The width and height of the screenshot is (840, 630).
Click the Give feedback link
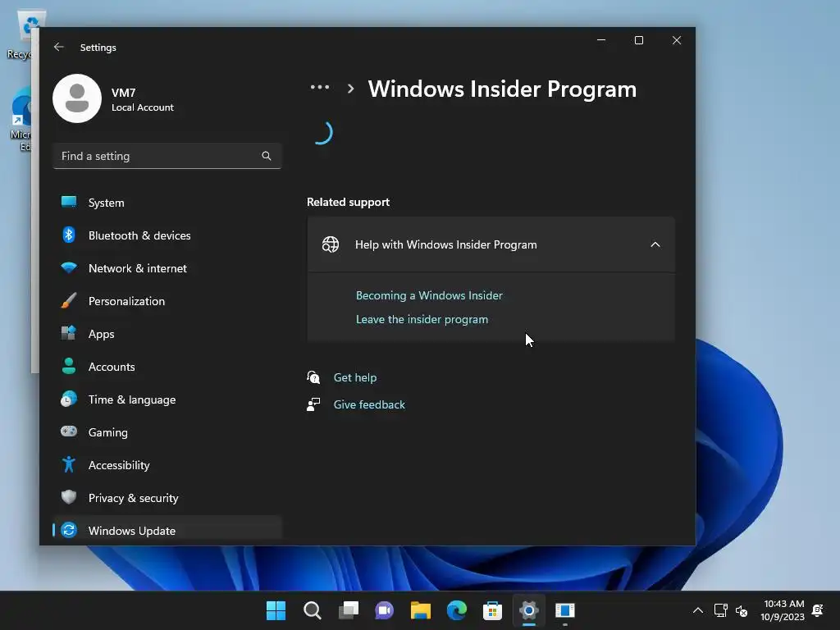369,404
